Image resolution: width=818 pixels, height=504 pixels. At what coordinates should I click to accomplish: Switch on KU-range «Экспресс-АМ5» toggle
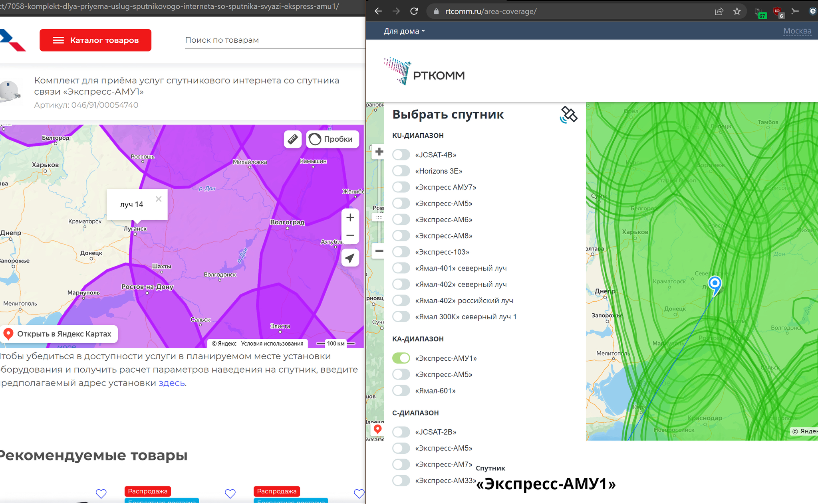point(401,204)
